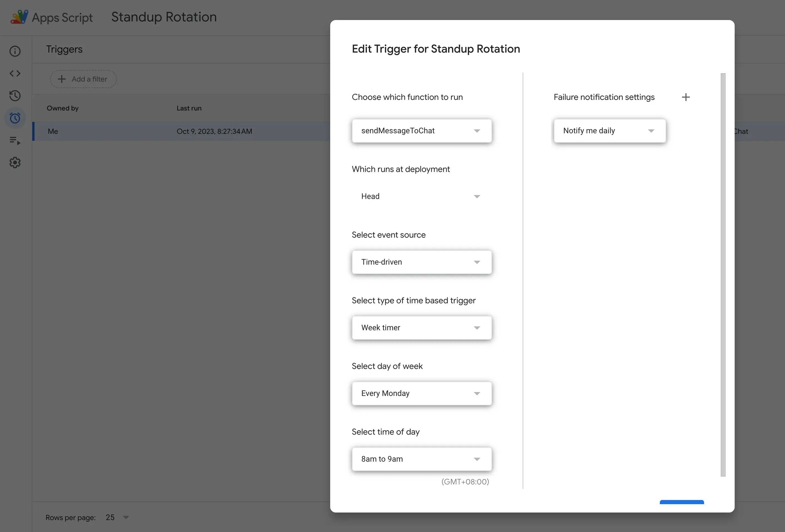The height and width of the screenshot is (532, 785).
Task: Click the Select type of time based trigger label
Action: [413, 301]
